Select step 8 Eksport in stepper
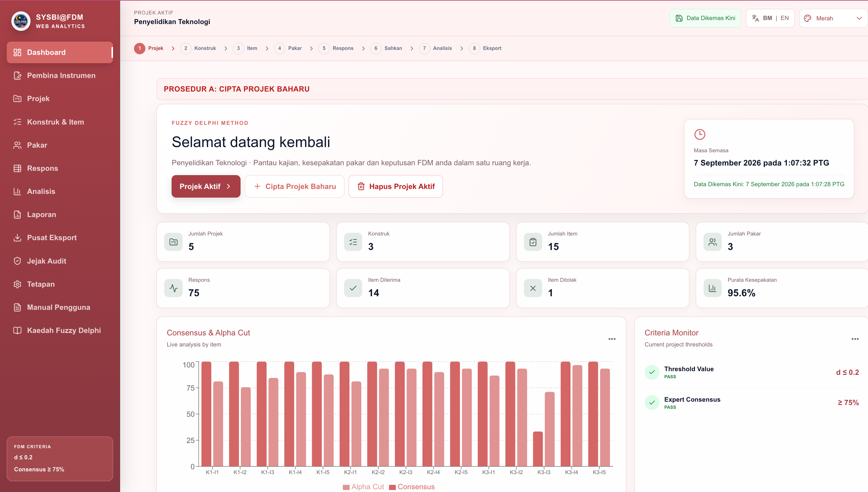 click(x=485, y=48)
